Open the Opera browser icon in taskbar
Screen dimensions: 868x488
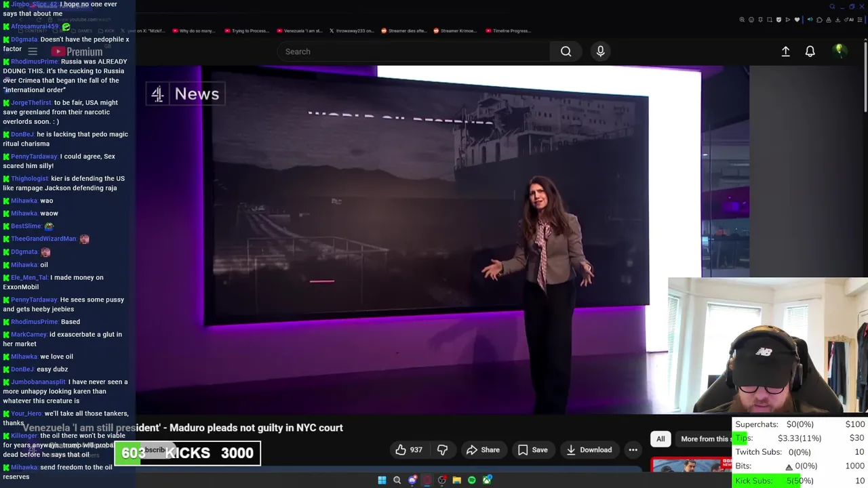tap(427, 480)
